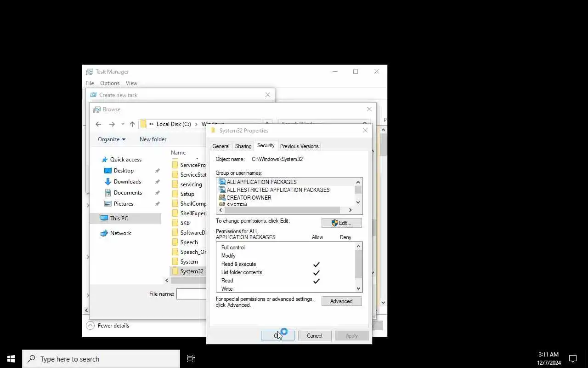Select the Setup folder
This screenshot has height=368, width=588.
(x=188, y=194)
